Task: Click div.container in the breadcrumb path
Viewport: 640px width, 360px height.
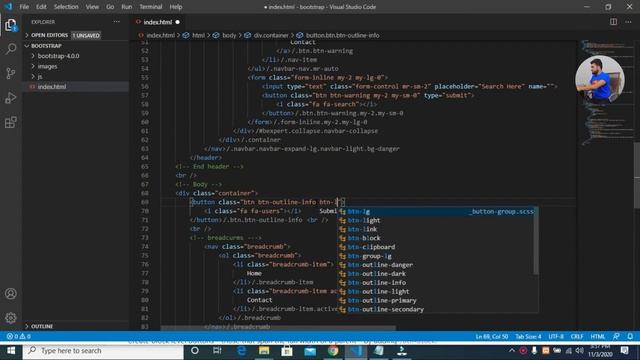Action: [271, 36]
